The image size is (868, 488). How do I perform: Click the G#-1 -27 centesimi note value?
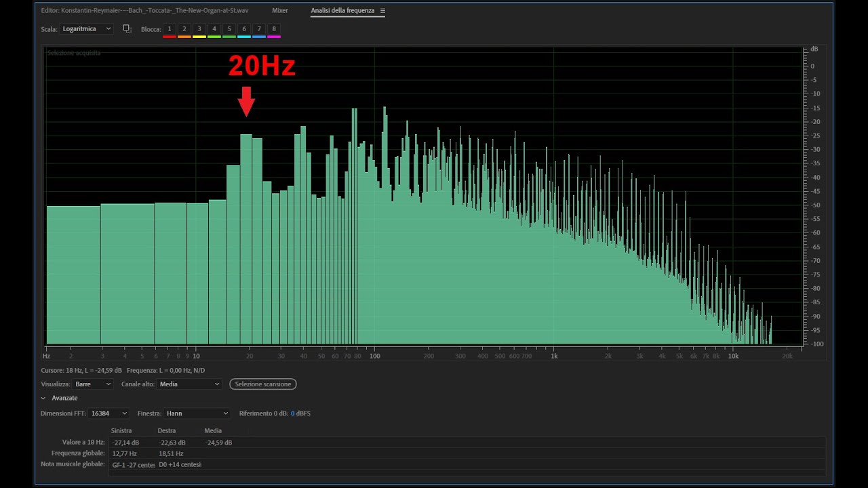coord(134,465)
